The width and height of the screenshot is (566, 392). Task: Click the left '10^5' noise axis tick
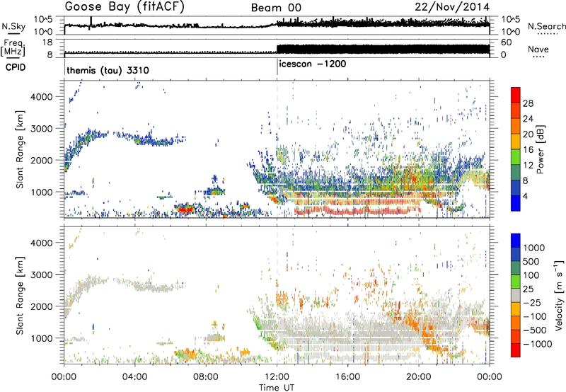44,20
